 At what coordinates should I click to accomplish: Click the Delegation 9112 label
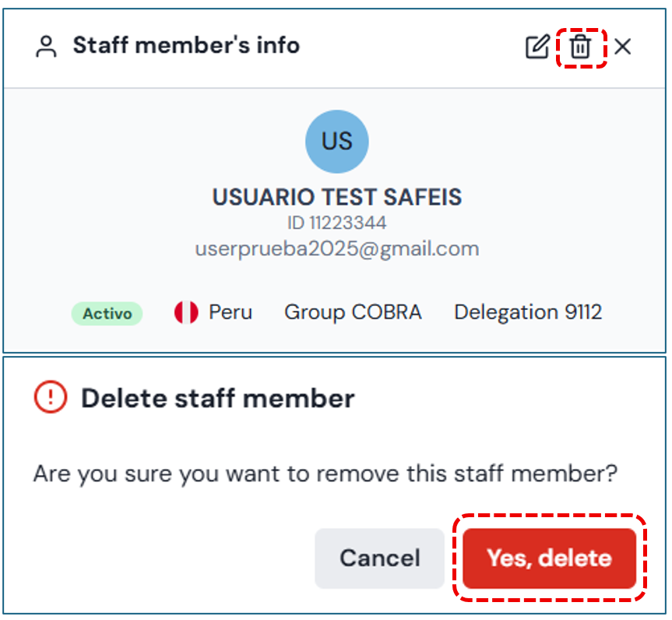[x=528, y=312]
